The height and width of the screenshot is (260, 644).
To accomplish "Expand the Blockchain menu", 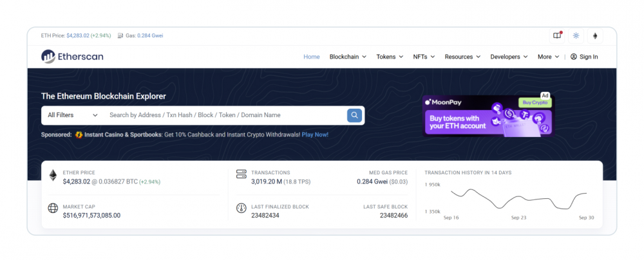I will (348, 57).
